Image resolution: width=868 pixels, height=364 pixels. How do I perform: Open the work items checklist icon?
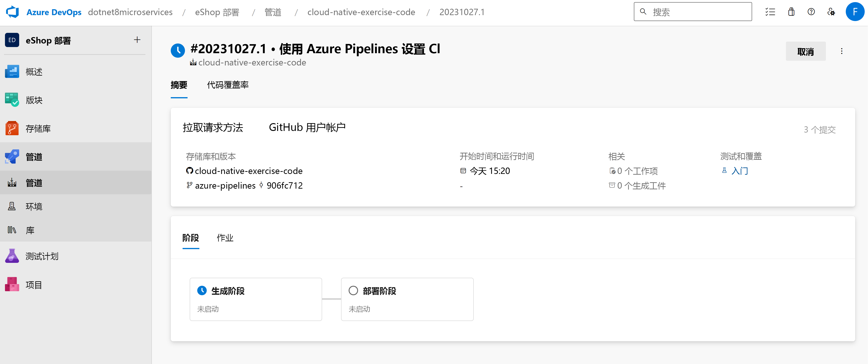pyautogui.click(x=770, y=12)
